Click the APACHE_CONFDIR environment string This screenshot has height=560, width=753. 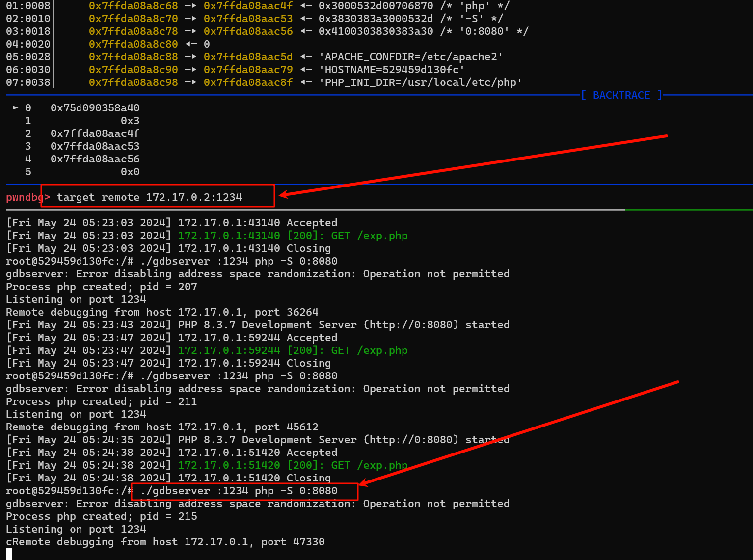pos(411,57)
